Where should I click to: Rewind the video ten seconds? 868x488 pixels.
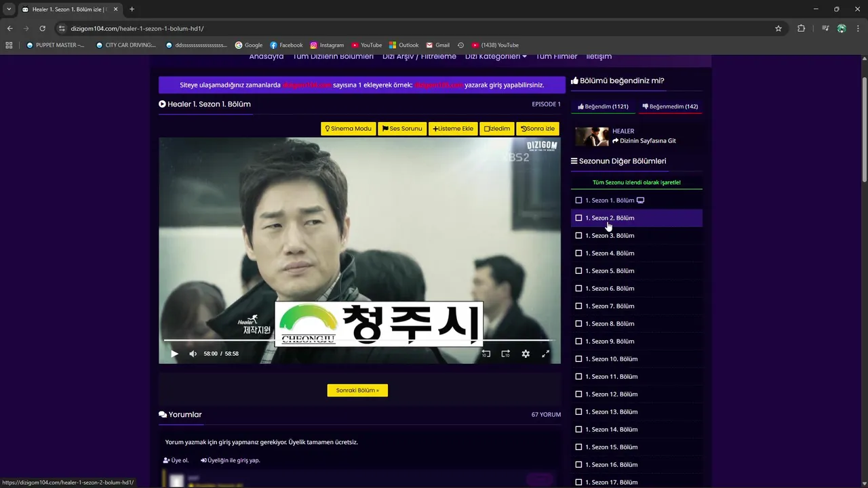coord(486,354)
